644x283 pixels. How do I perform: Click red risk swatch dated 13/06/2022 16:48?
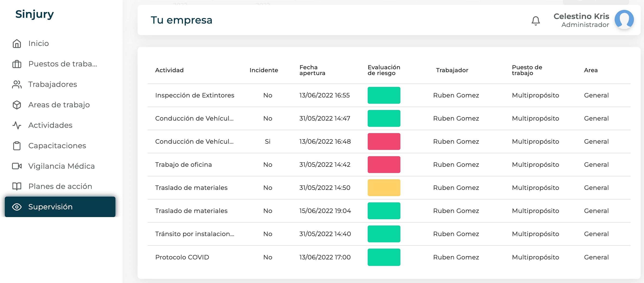click(384, 141)
